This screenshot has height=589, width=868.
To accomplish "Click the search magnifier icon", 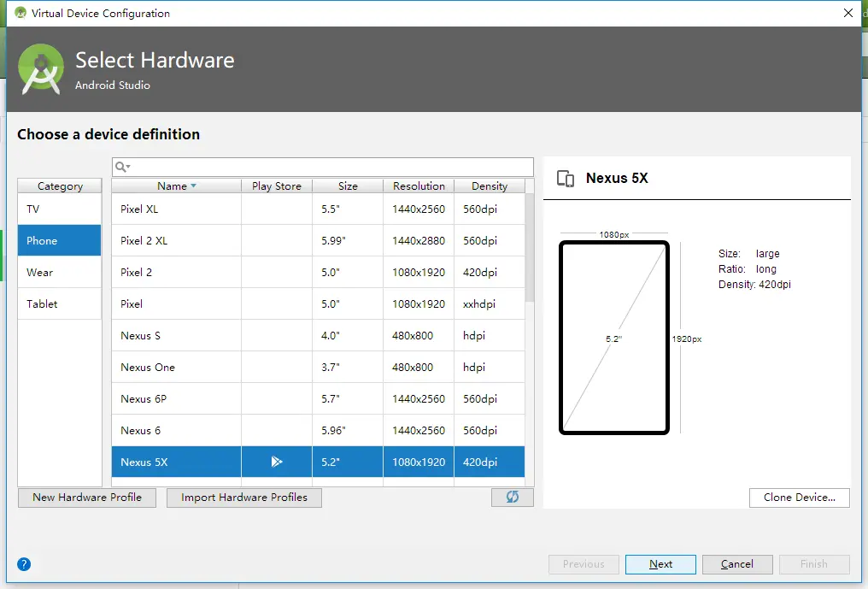I will [x=122, y=167].
